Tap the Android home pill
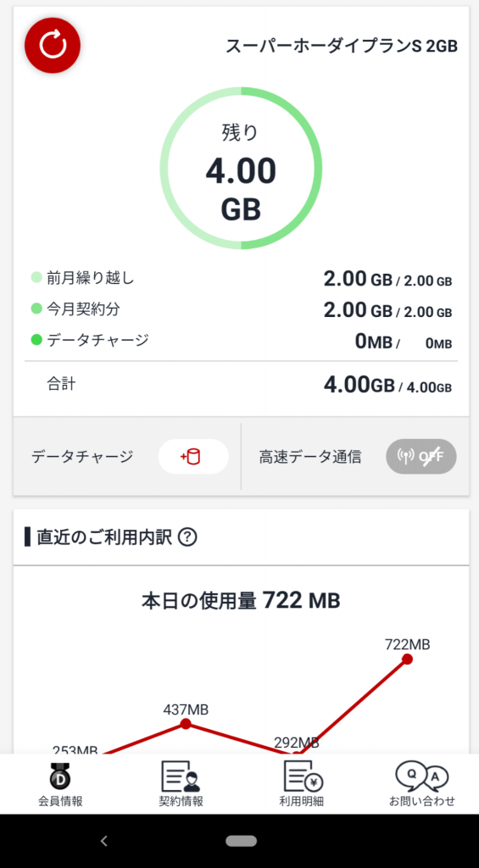Image resolution: width=479 pixels, height=868 pixels. [241, 842]
